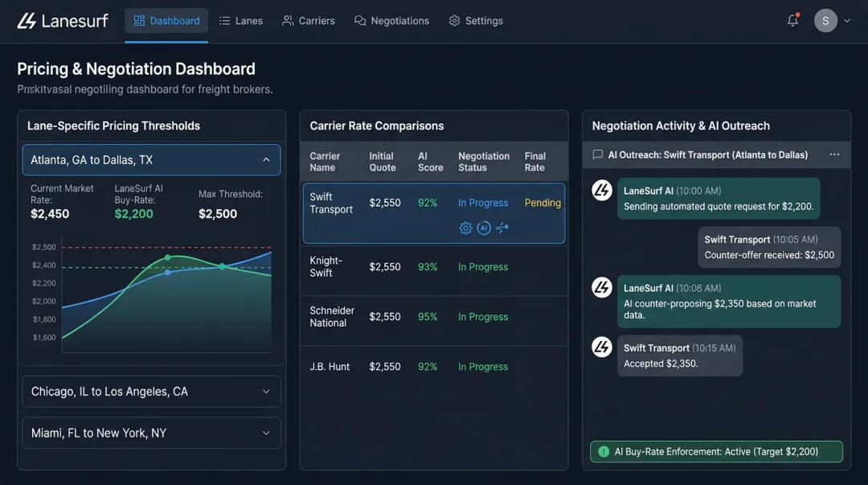Click Swift Transport's Pending final rate
Image resolution: width=868 pixels, height=485 pixels.
click(x=542, y=203)
